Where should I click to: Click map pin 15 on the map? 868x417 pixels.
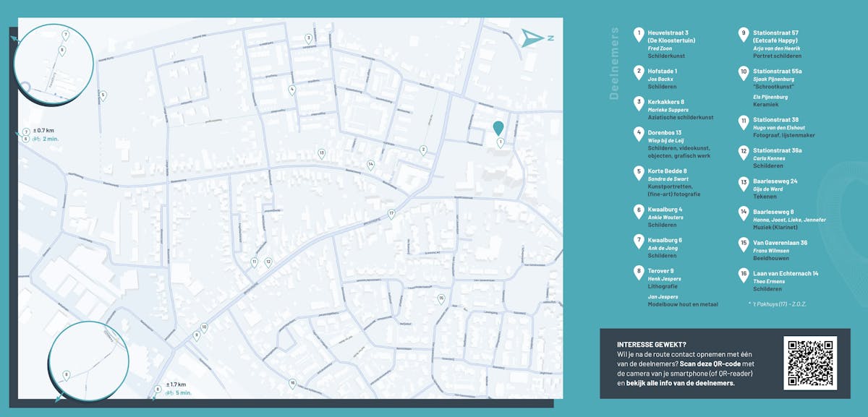pos(441,298)
